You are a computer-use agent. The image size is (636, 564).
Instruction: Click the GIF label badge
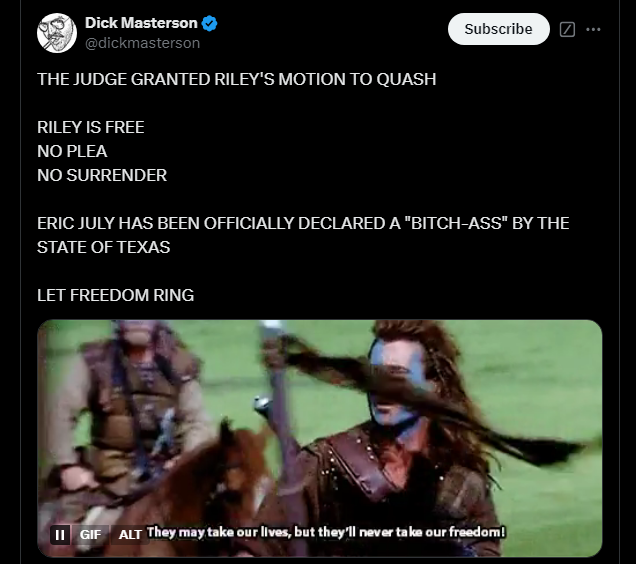(90, 534)
